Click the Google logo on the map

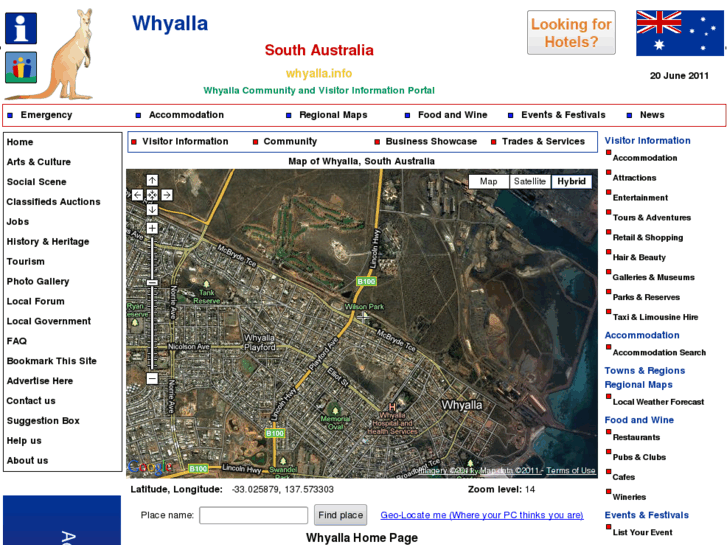click(x=149, y=467)
